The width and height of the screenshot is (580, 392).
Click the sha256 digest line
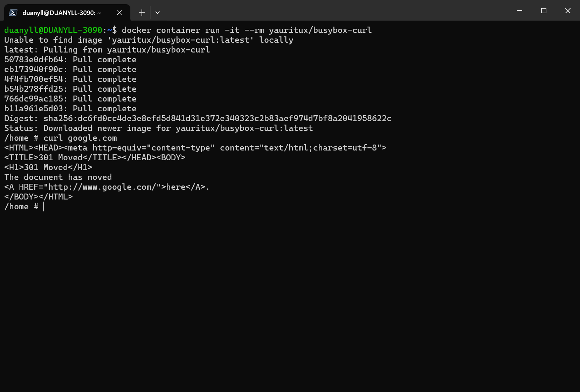point(196,118)
